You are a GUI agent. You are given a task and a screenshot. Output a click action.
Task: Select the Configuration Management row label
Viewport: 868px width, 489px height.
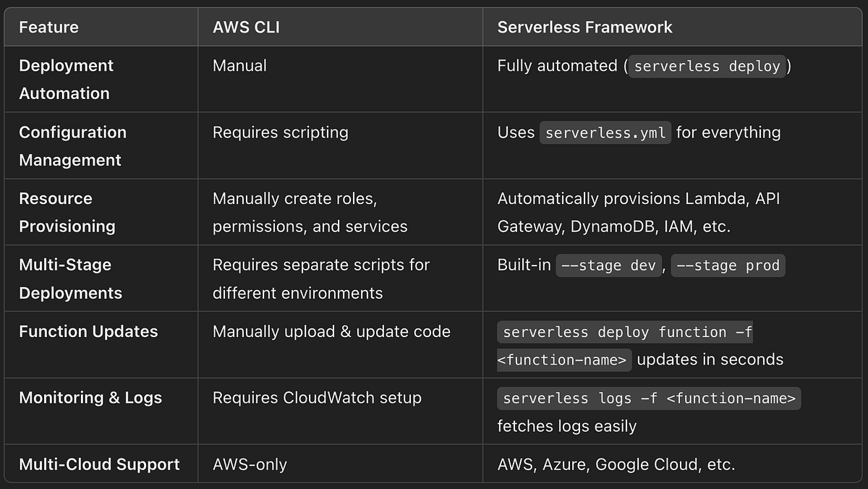coord(72,145)
